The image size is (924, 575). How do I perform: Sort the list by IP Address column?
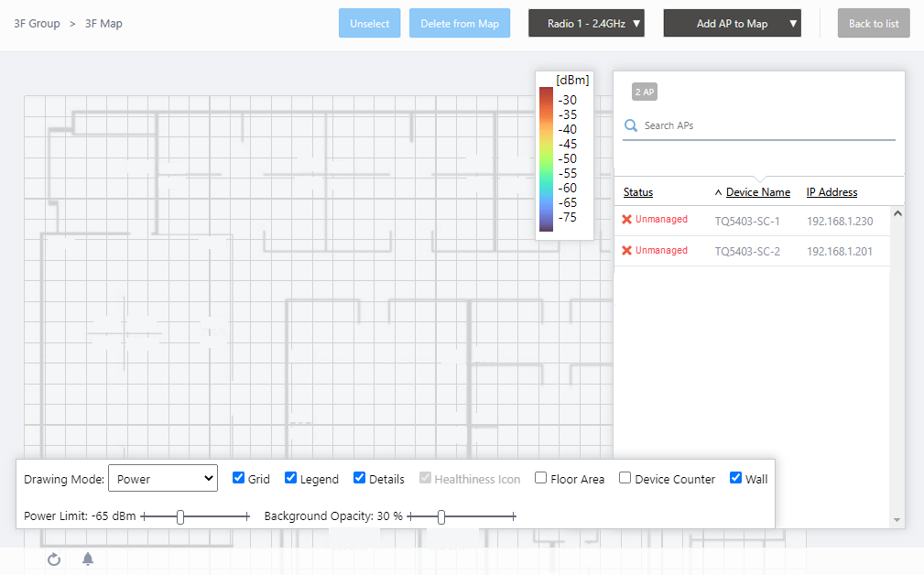[832, 192]
